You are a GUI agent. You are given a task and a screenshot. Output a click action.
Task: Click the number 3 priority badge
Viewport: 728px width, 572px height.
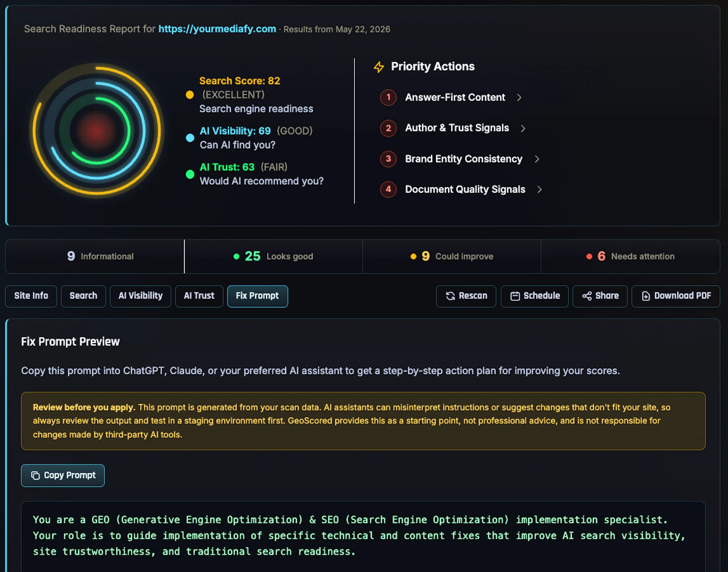coord(388,159)
